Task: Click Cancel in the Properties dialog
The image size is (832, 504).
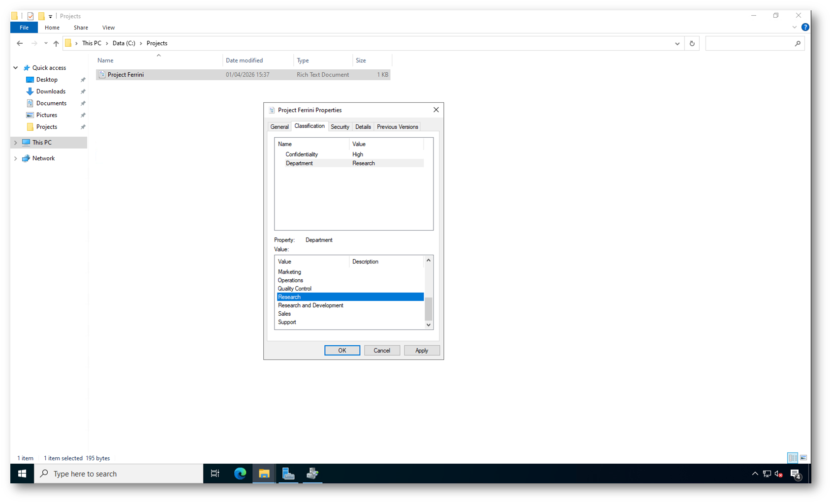Action: 382,351
